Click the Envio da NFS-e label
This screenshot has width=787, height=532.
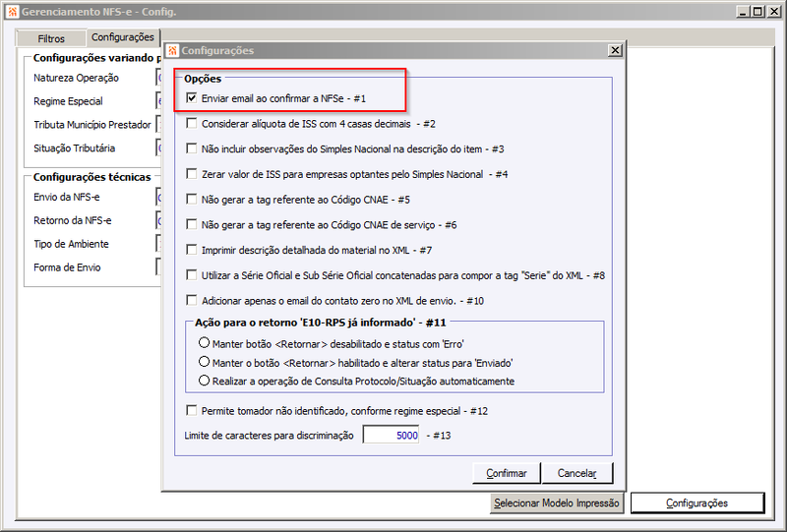tap(67, 197)
